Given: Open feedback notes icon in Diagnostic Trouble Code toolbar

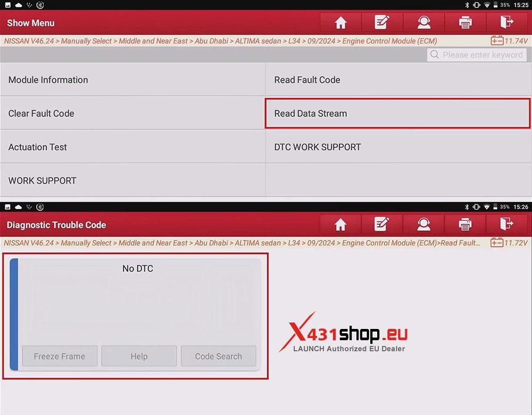Looking at the screenshot, I should pos(381,225).
